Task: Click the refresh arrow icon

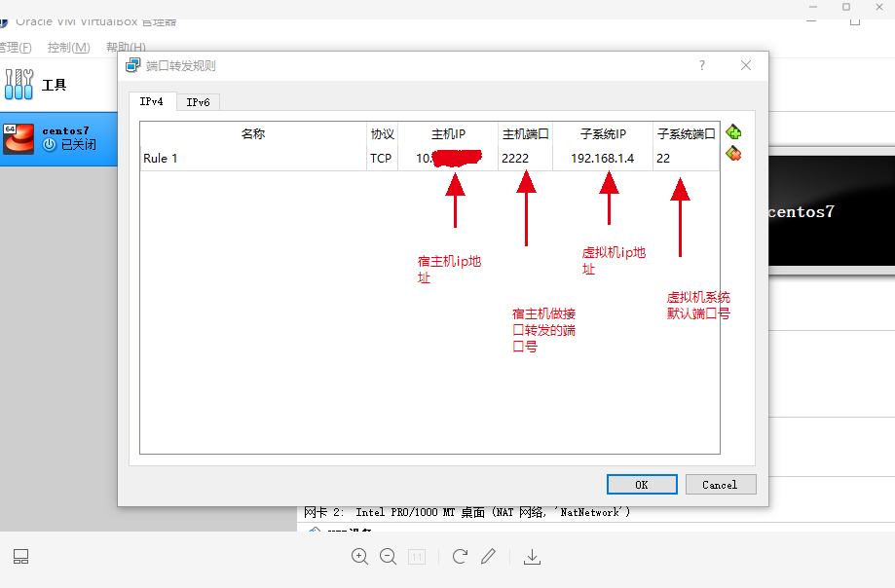Action: pos(459,556)
